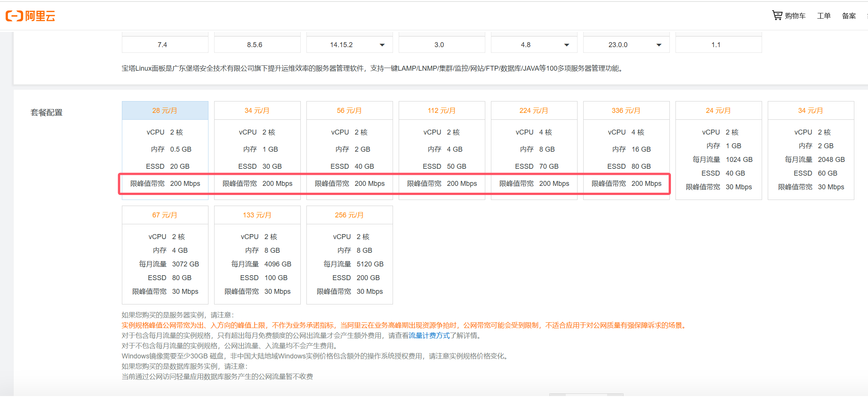Expand the 23.0.0 version dropdown
The image size is (868, 401).
click(x=659, y=45)
